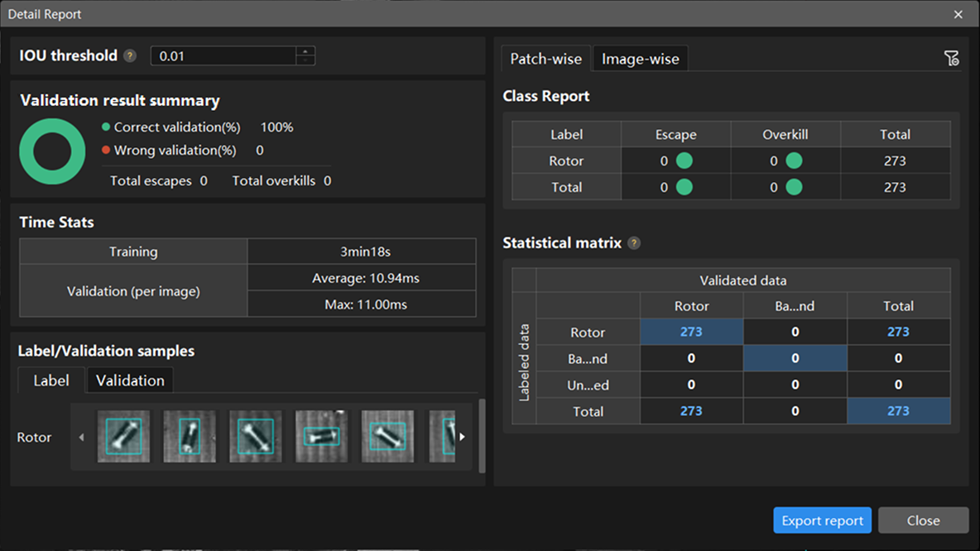Open the fifth Rotor sample thumbnail
This screenshot has width=980, height=551.
pos(387,437)
